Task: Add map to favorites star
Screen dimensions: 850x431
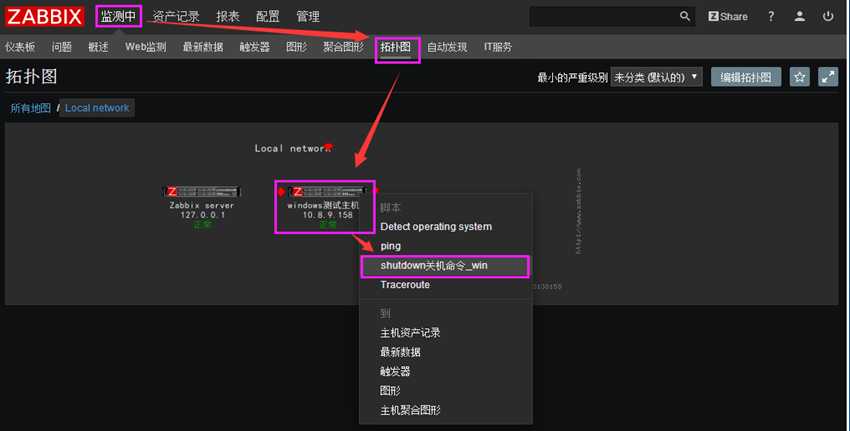Action: (x=800, y=77)
